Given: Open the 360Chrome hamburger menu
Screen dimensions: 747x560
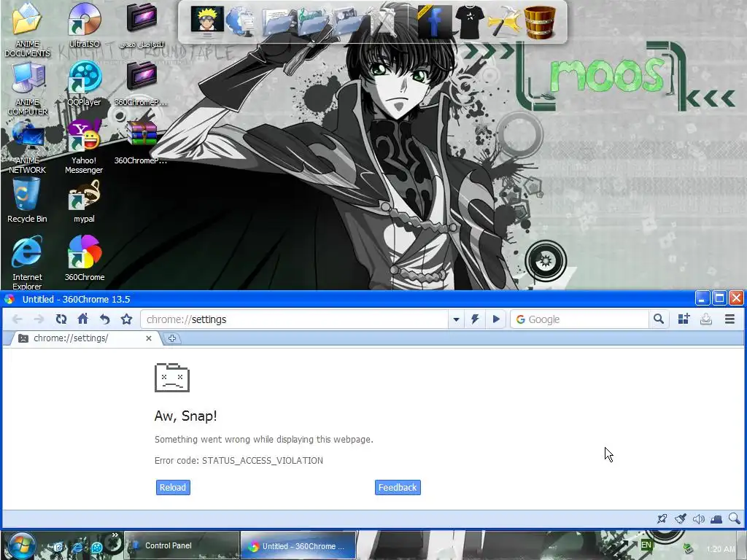Looking at the screenshot, I should [x=729, y=319].
